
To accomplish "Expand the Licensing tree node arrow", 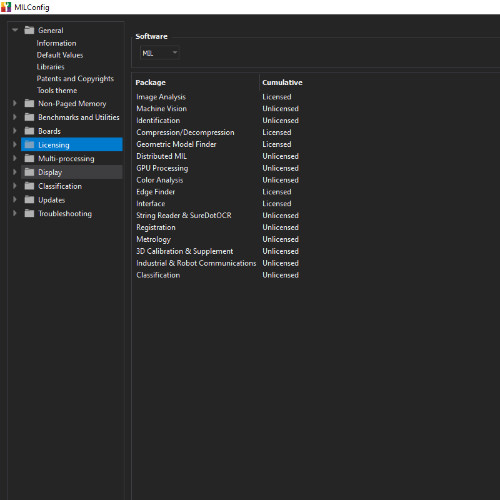I will click(x=15, y=145).
